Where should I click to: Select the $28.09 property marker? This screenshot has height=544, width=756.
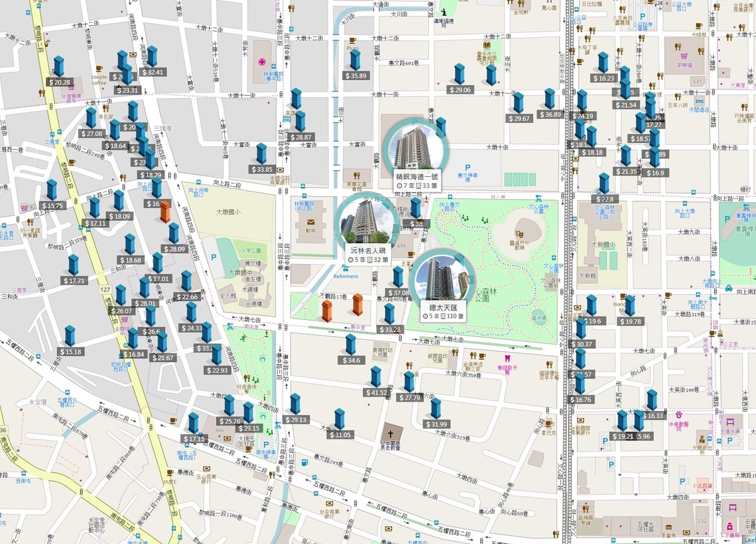[173, 234]
